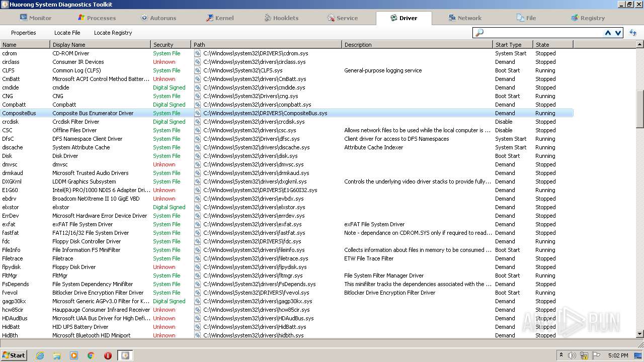Image resolution: width=644 pixels, height=362 pixels.
Task: Sort by the Path column header
Action: click(267, 45)
